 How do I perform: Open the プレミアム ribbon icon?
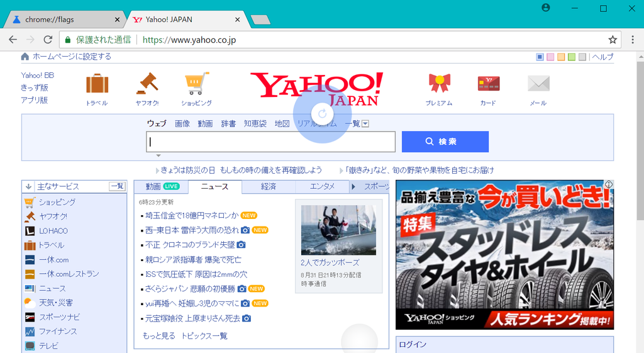click(439, 84)
